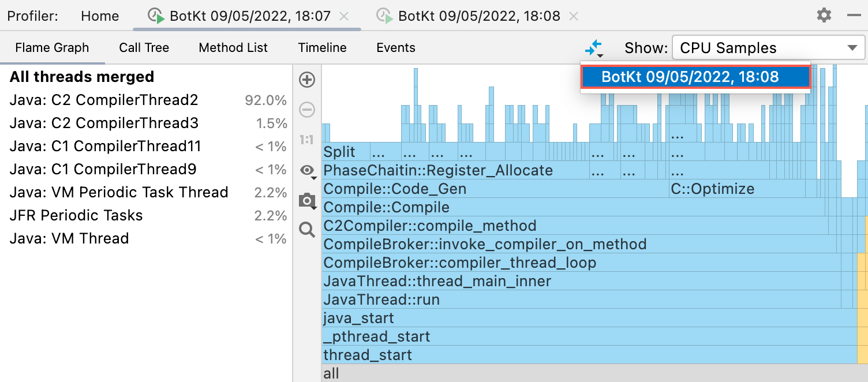Click the java_start frame
868x382 pixels.
coord(589,319)
